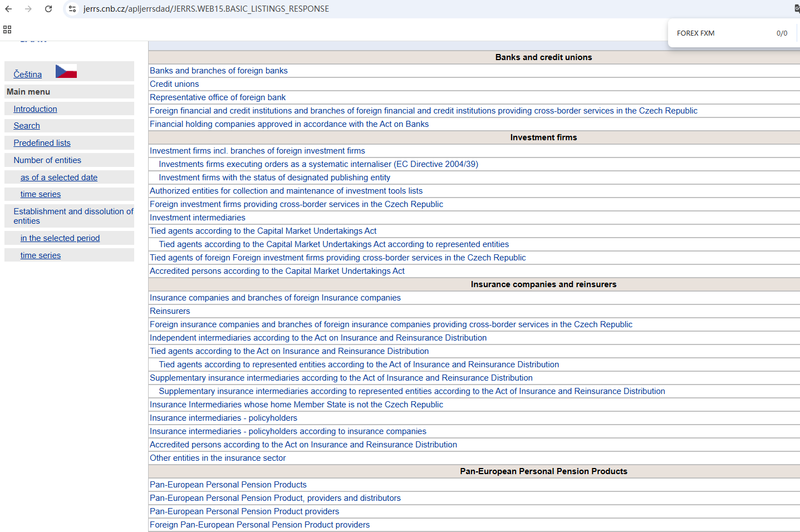Open 'in the selected period' link
800x532 pixels.
(60, 238)
